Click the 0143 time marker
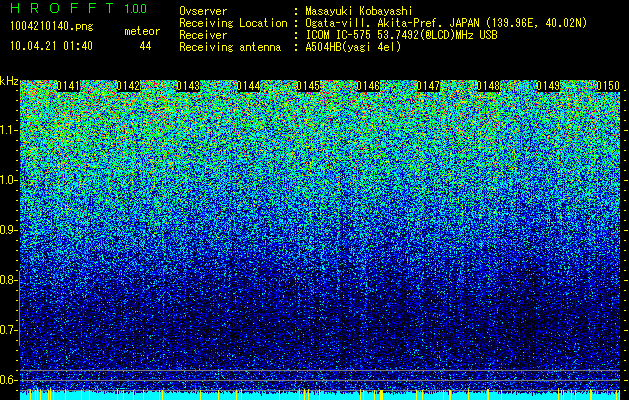The height and width of the screenshot is (400, 629). click(x=188, y=86)
